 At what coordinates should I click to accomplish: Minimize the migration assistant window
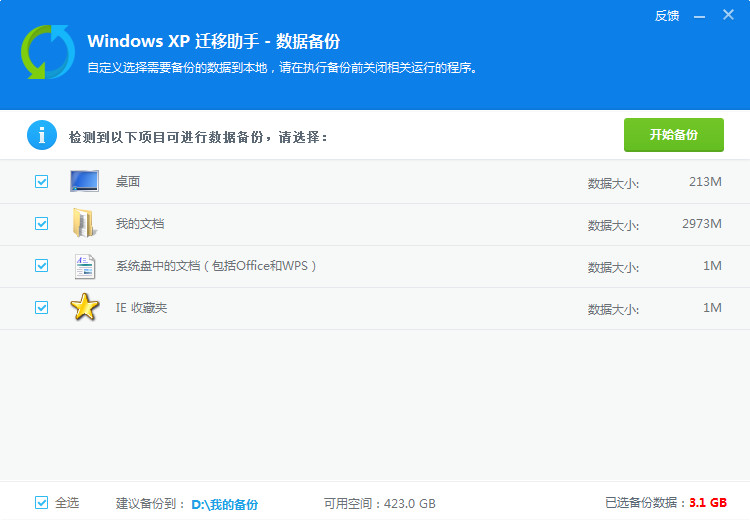699,17
